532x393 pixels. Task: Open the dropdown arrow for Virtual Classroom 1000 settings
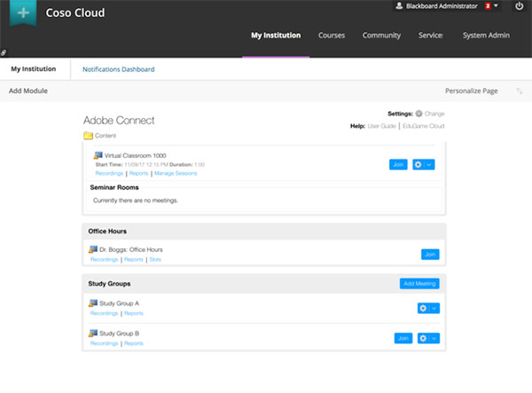[429, 165]
